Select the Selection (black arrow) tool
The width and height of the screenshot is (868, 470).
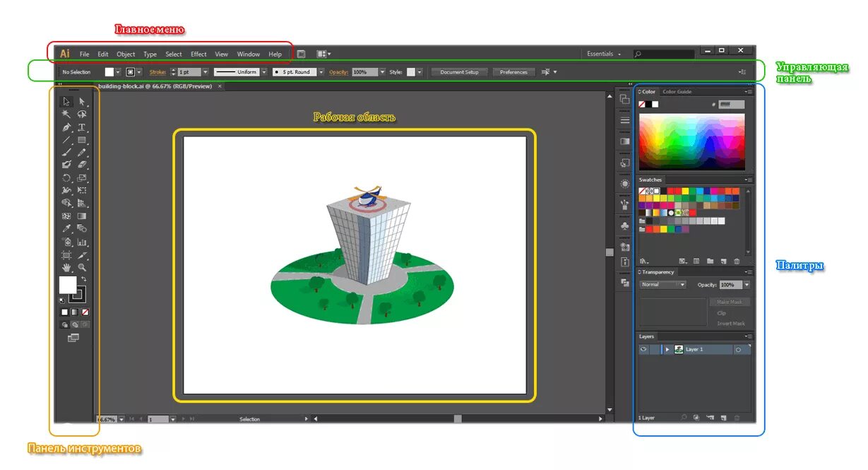pyautogui.click(x=66, y=102)
